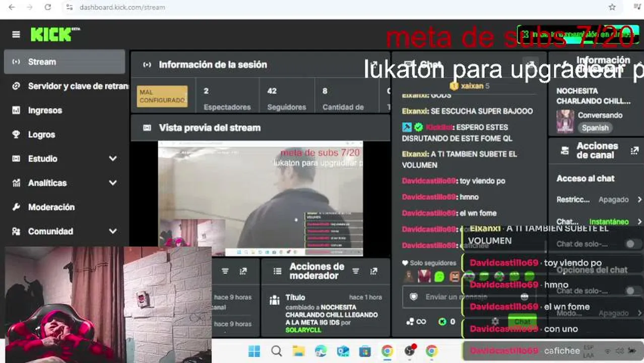Click the 8 Cantidad de stat
Image resolution: width=644 pixels, height=363 pixels.
(343, 99)
